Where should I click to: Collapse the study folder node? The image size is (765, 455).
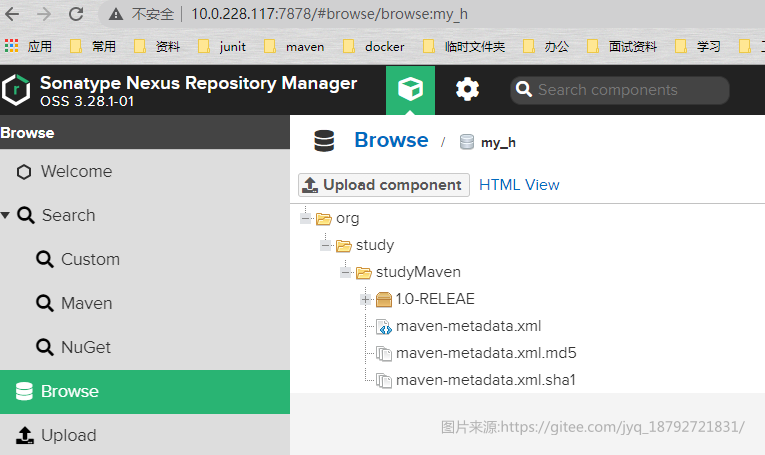point(326,245)
